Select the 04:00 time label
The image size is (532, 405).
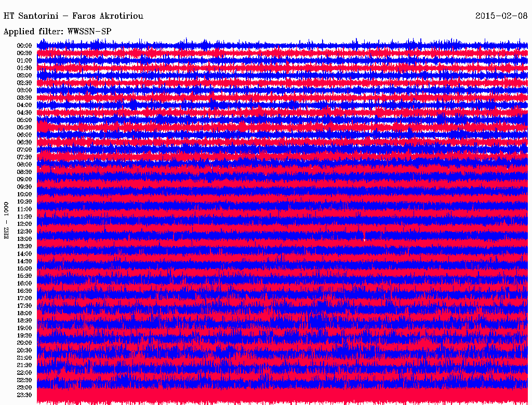pyautogui.click(x=24, y=105)
